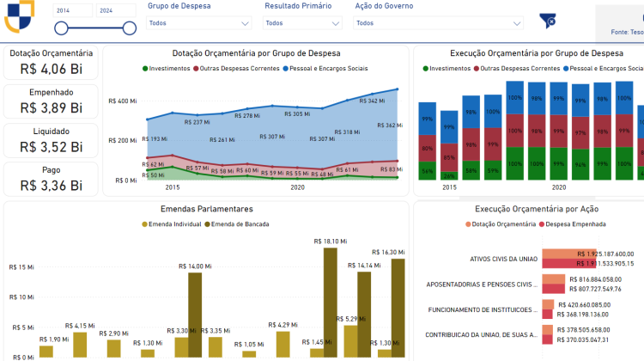644x361 pixels.
Task: Select the Emenda Individual legend marker
Action: pos(145,224)
